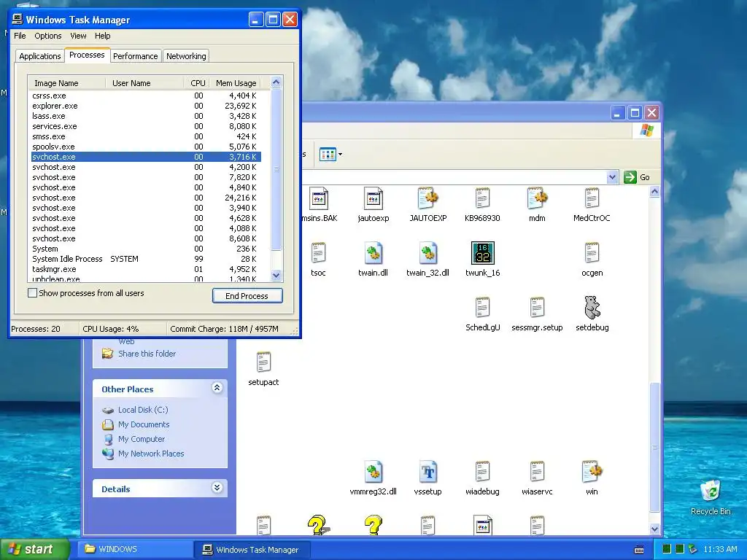Click the Views toolbar icon in Explorer
This screenshot has width=747, height=560.
328,155
